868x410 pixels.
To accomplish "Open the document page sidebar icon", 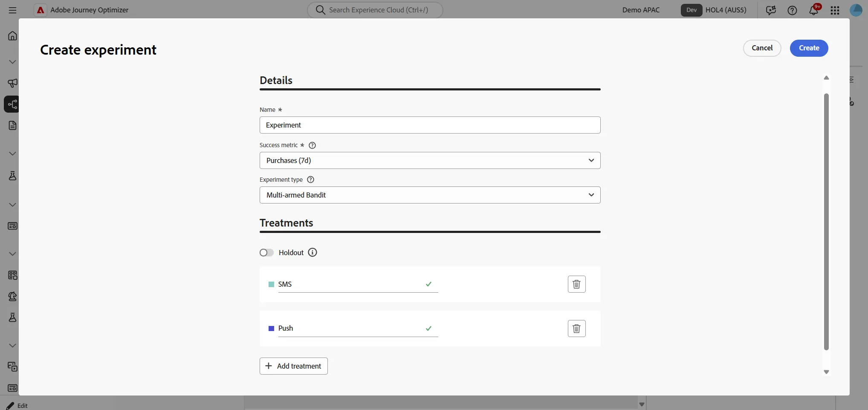I will click(x=12, y=125).
